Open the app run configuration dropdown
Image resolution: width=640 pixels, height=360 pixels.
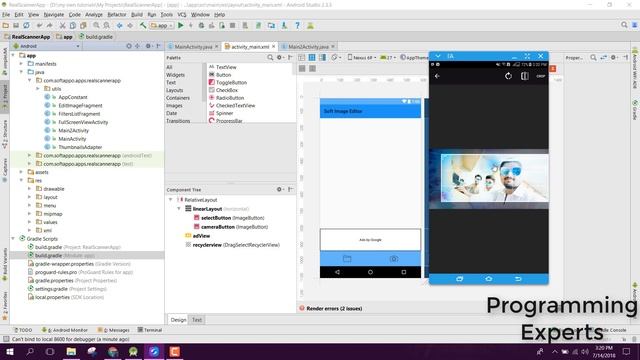(x=162, y=25)
